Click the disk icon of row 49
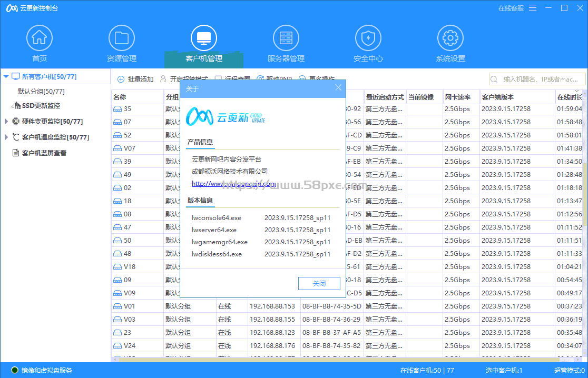Screen dimensions: 588x378 [x=117, y=175]
